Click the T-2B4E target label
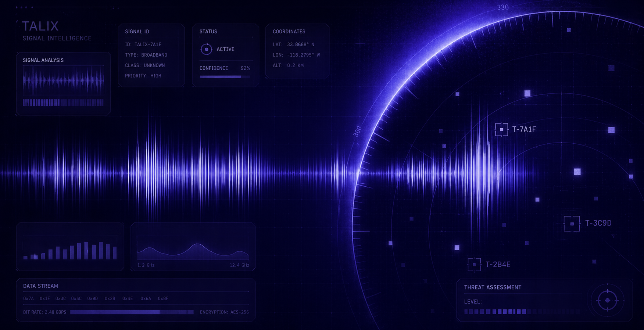 tap(498, 265)
